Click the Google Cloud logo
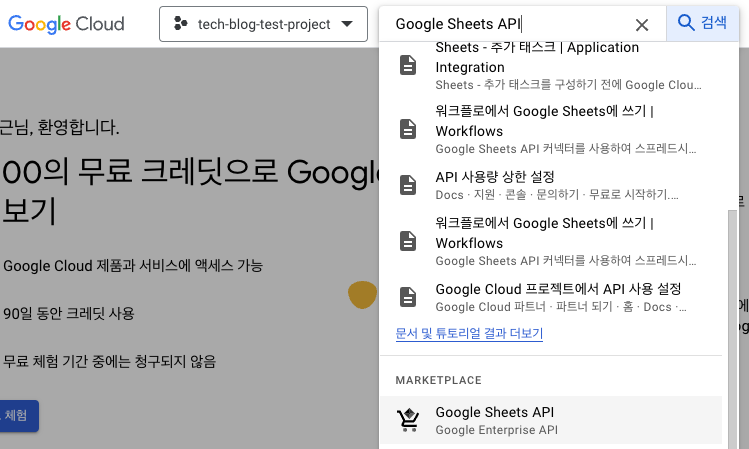 click(x=66, y=24)
